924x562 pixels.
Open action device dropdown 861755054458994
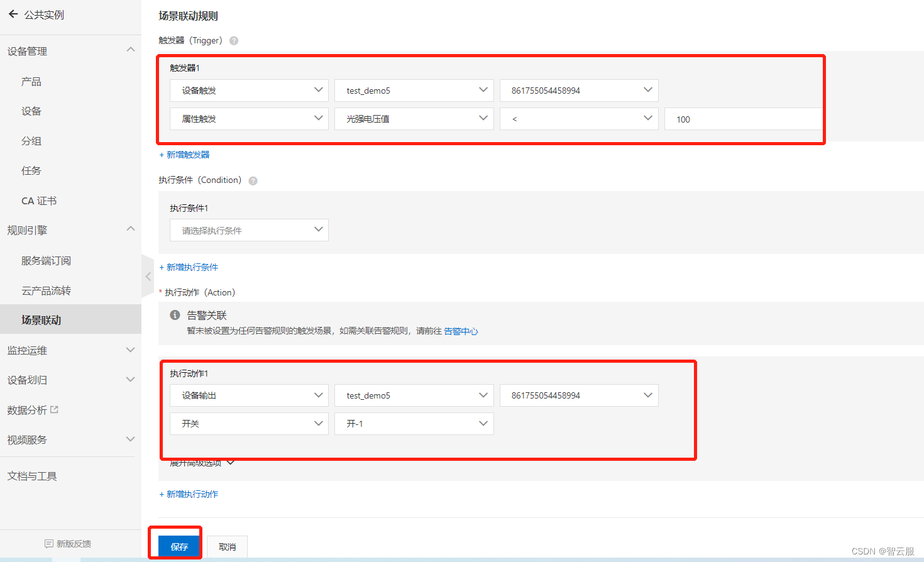[x=579, y=395]
